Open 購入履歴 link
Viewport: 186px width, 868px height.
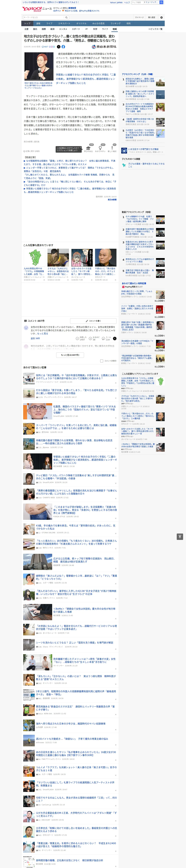tap(152, 18)
